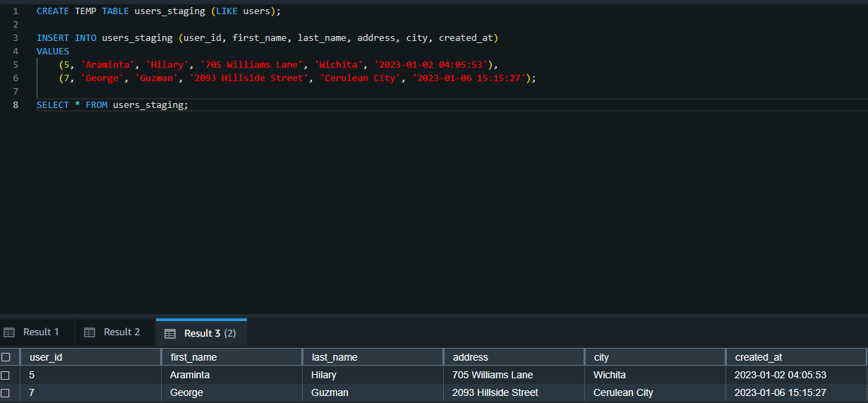Click the last_name column header
Screen dimensions: 868x403
pyautogui.click(x=334, y=357)
